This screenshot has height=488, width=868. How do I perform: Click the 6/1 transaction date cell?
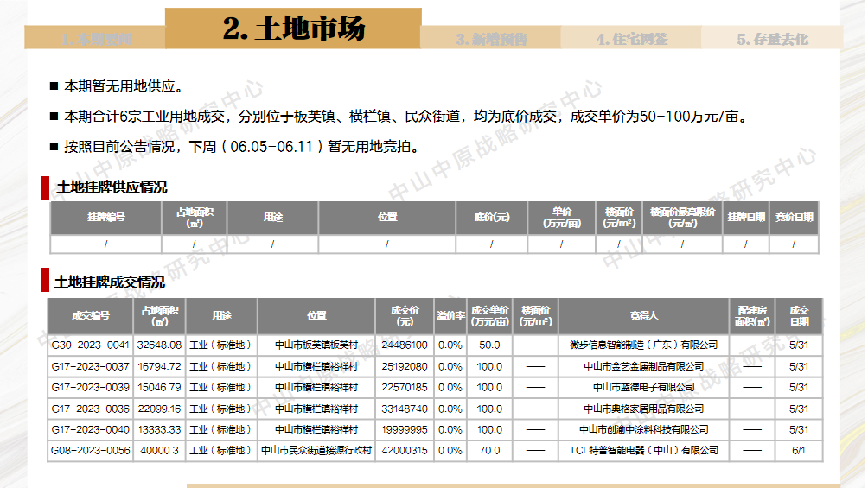[x=798, y=450]
